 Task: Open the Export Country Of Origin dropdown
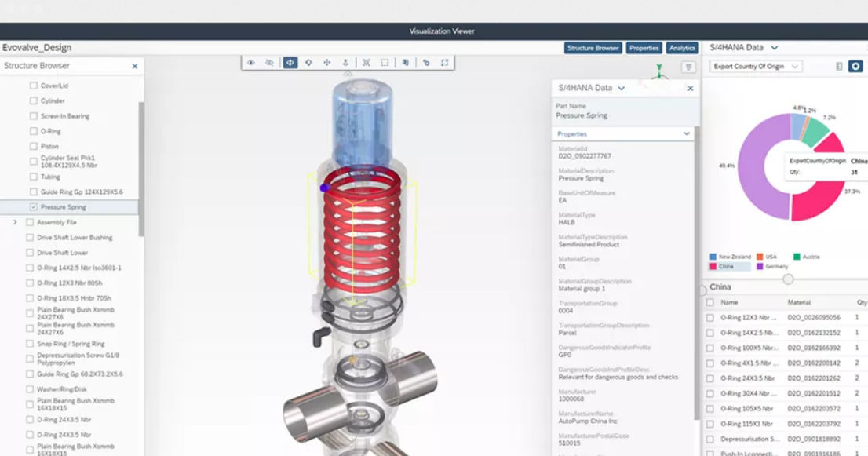pyautogui.click(x=756, y=67)
